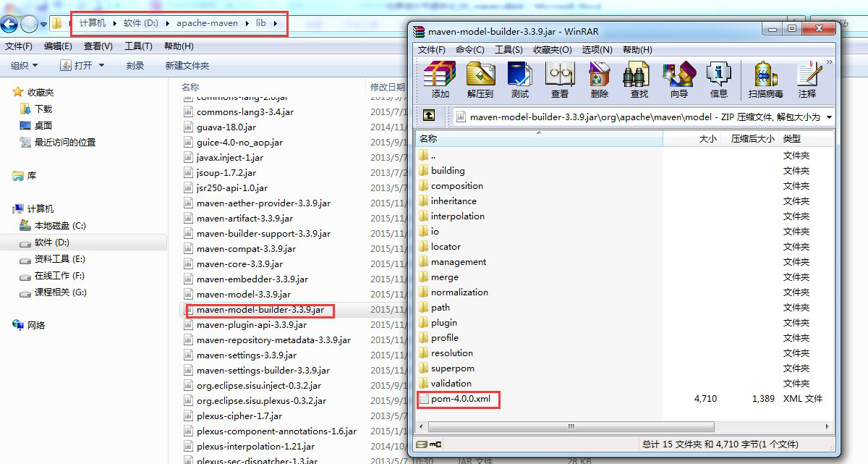Click the 扫描病毒 (Virus Scan) icon

[x=765, y=79]
